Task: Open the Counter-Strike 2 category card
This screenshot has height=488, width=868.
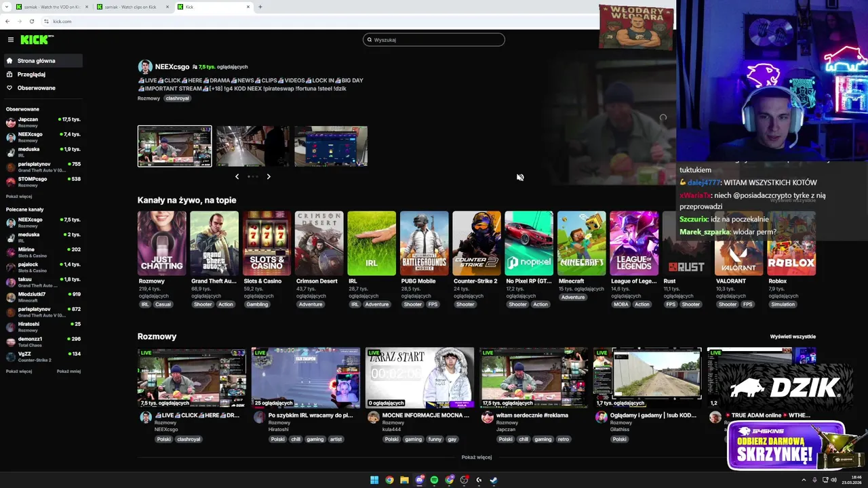Action: pyautogui.click(x=477, y=243)
